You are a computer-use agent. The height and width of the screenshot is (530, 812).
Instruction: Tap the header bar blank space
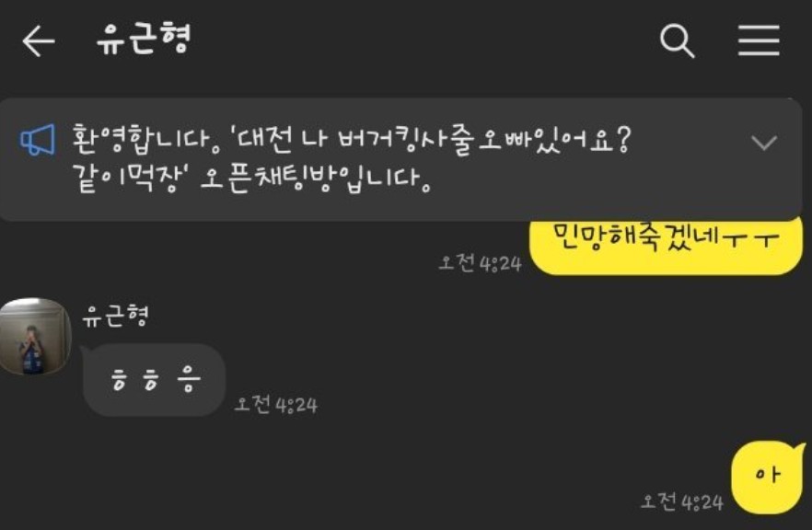[424, 40]
